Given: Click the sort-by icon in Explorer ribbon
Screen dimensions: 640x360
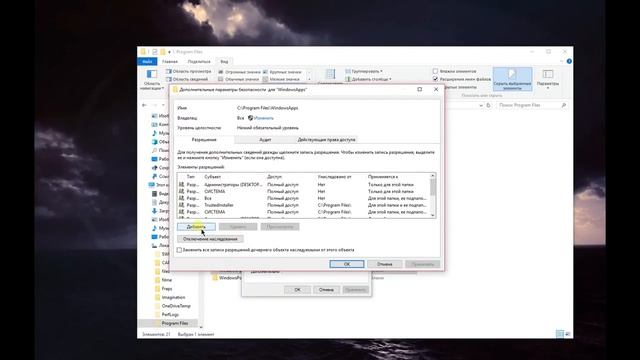Looking at the screenshot, I should 330,74.
